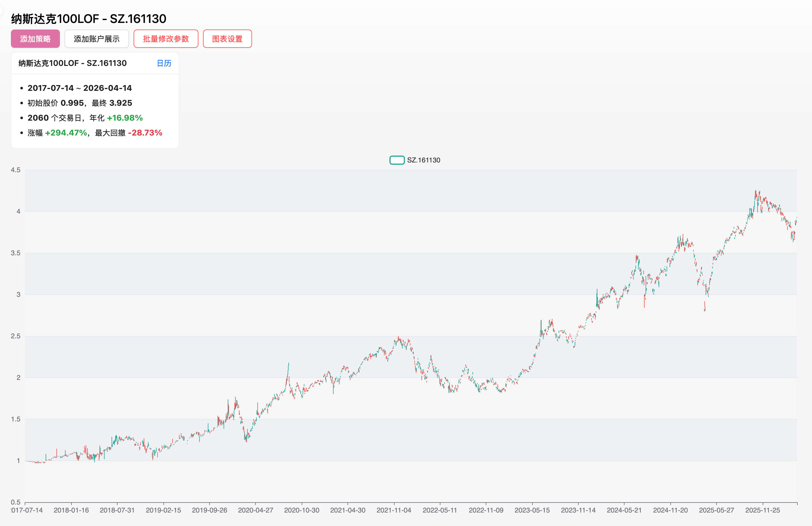Image resolution: width=812 pixels, height=526 pixels.
Task: Toggle the SZ.161130 legend swatch icon
Action: [397, 160]
